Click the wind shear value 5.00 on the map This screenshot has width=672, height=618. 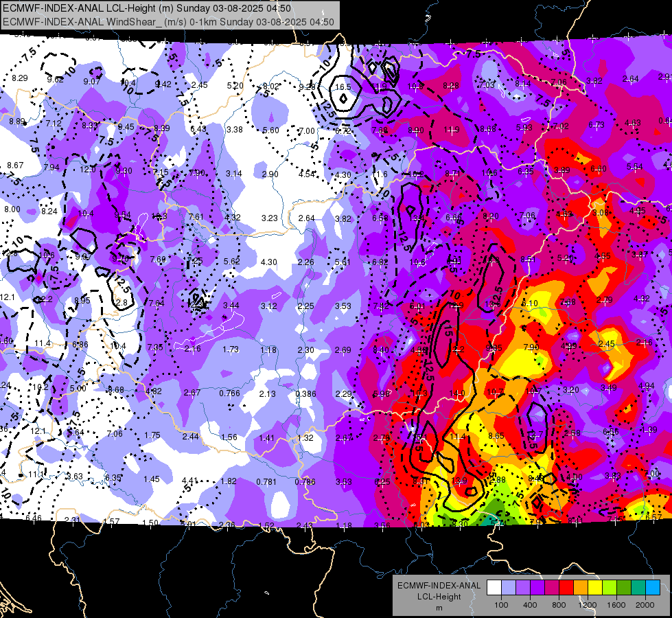pos(78,389)
